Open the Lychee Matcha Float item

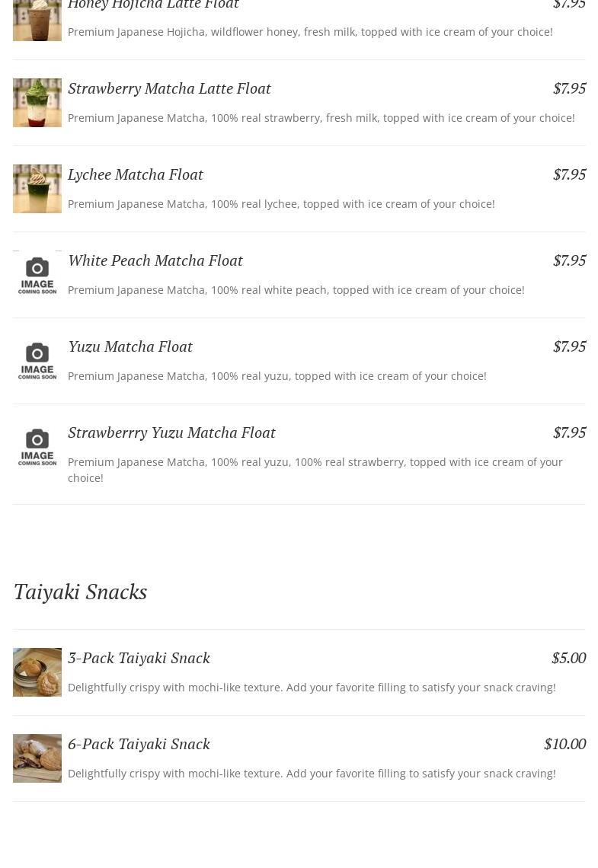point(135,174)
